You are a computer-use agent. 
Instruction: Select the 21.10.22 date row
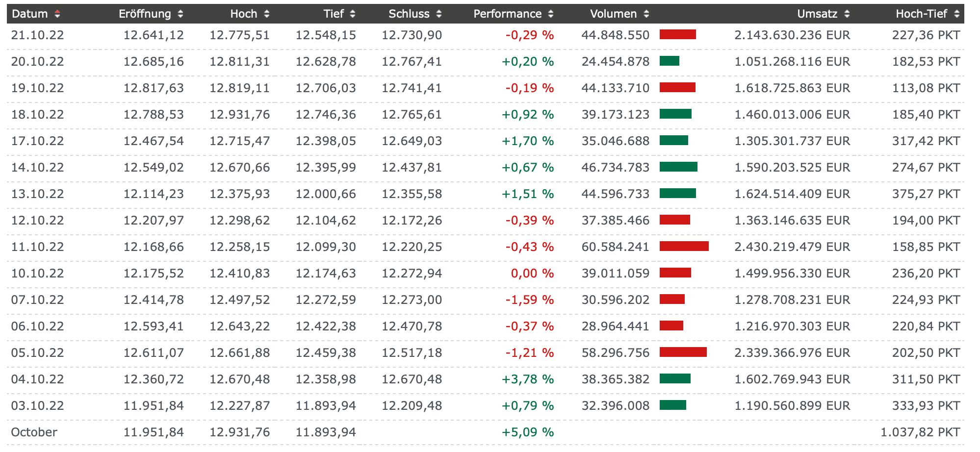click(x=486, y=35)
